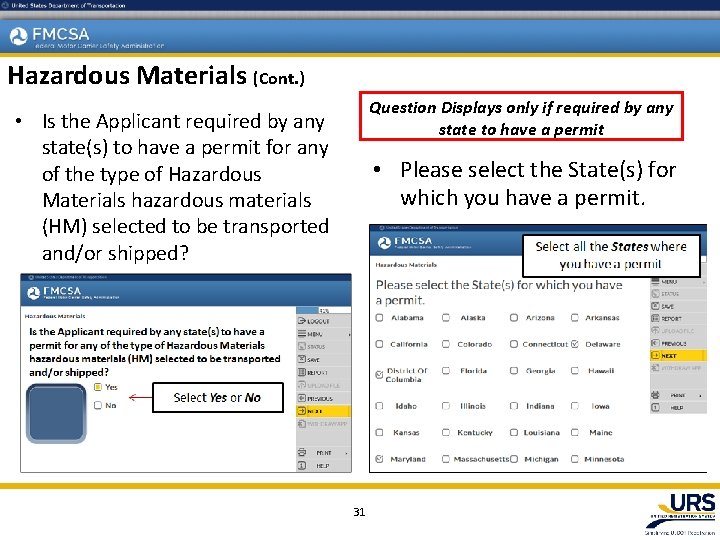The height and width of the screenshot is (540, 720).
Task: Check the Michigan checkbox
Action: click(x=514, y=459)
